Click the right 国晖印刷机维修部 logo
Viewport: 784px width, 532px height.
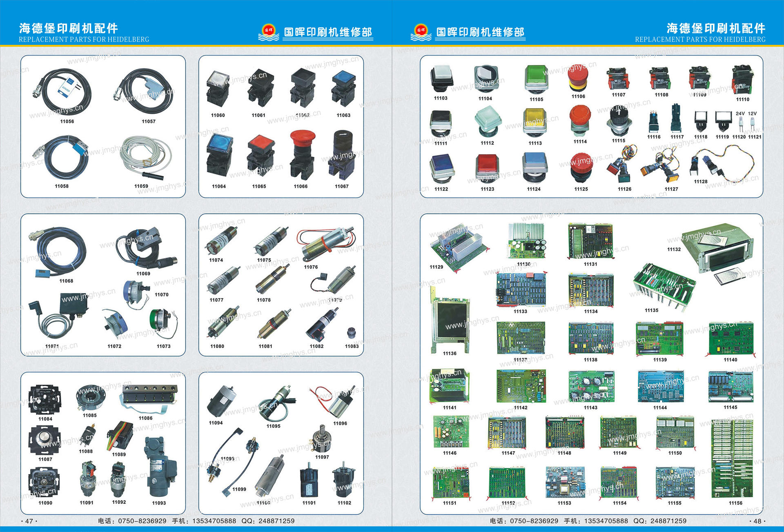coord(468,32)
